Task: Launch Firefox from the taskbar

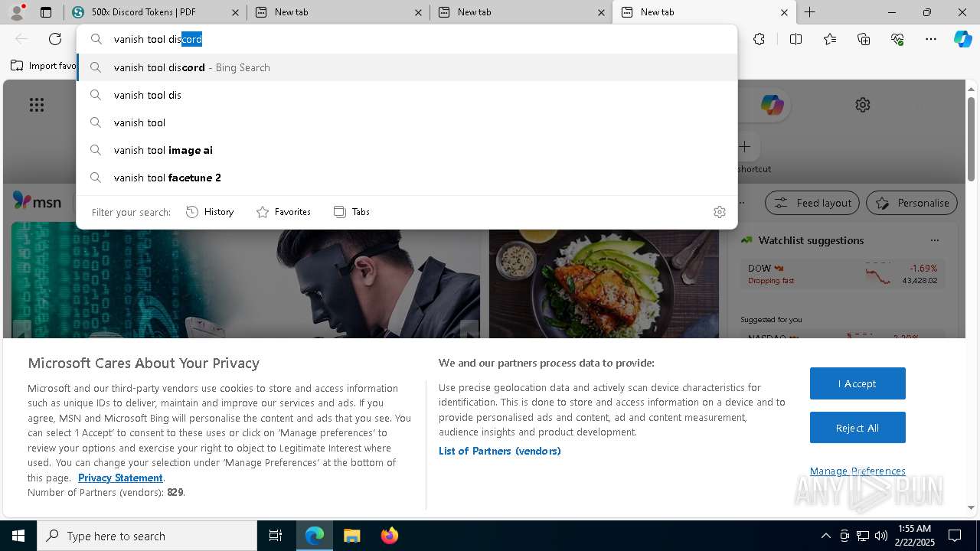Action: (x=389, y=536)
